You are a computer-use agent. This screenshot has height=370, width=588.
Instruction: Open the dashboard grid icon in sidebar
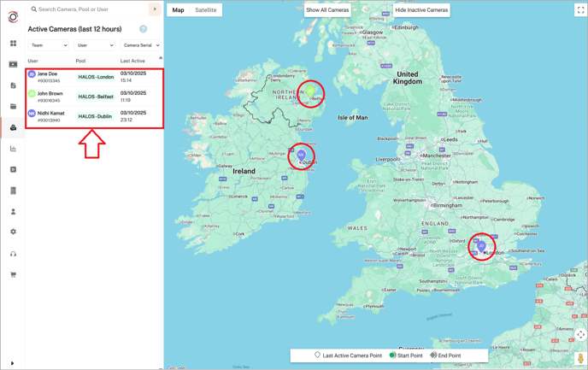tap(13, 44)
